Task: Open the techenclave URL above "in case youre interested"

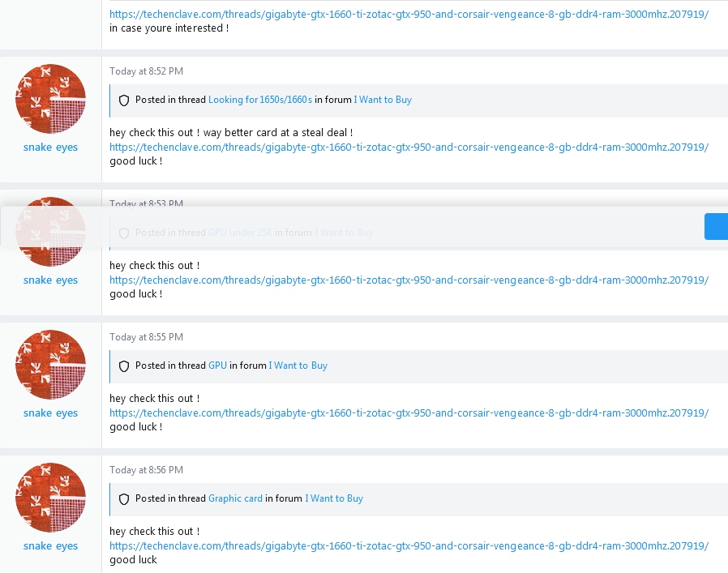Action: [x=409, y=15]
